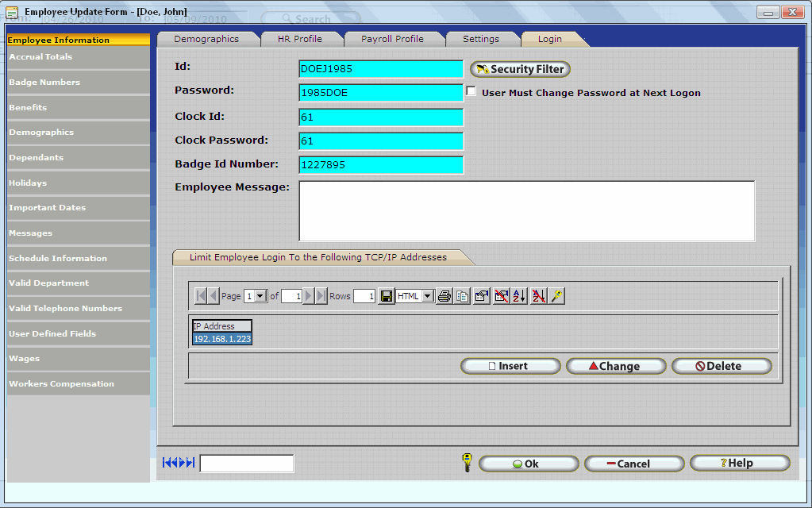Click inside the Employee Message text box
This screenshot has width=812, height=508.
525,210
